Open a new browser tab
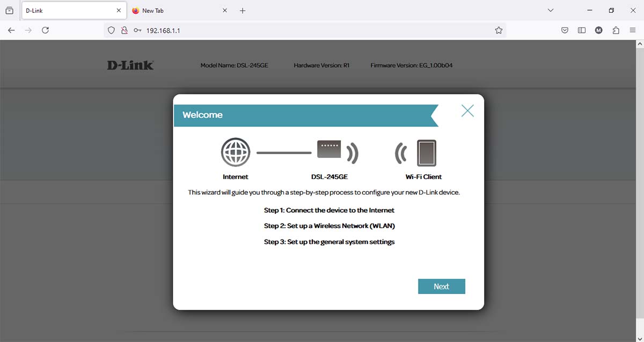Screen dimensions: 644x342 [243, 11]
